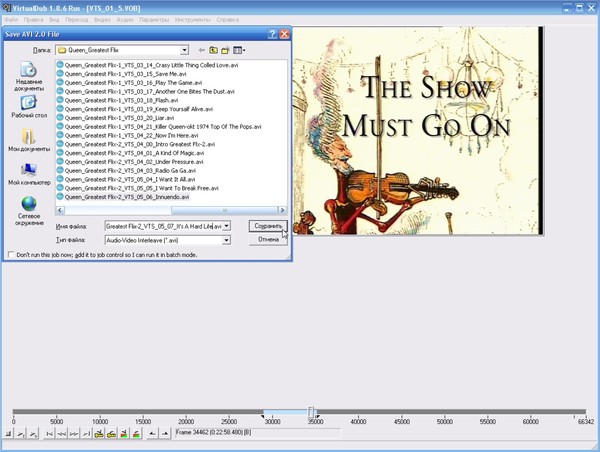
Task: Select file 15_Save Me.avi
Action: pos(122,74)
